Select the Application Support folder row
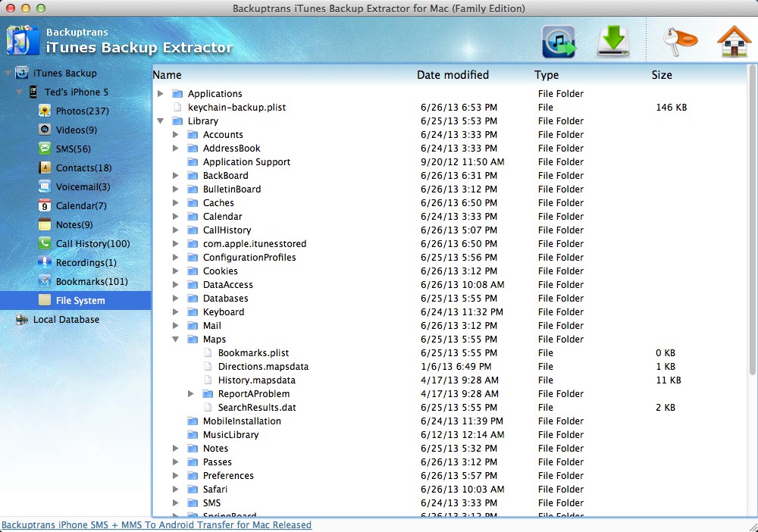 pyautogui.click(x=449, y=162)
